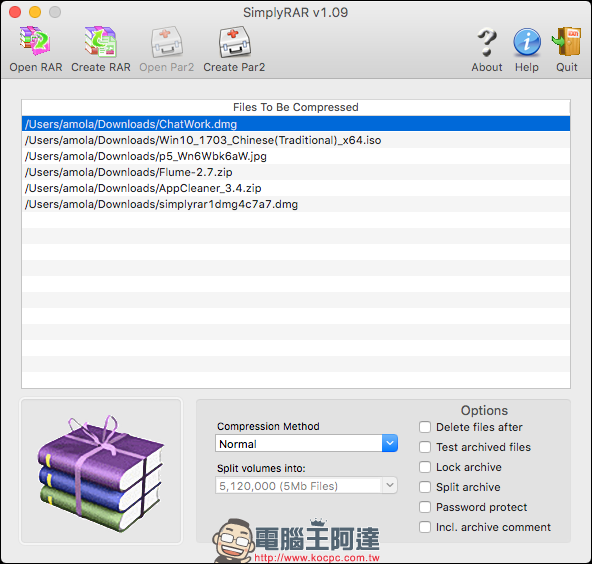The height and width of the screenshot is (564, 592).
Task: Click the greyed Open Par2 icon
Action: pos(166,42)
